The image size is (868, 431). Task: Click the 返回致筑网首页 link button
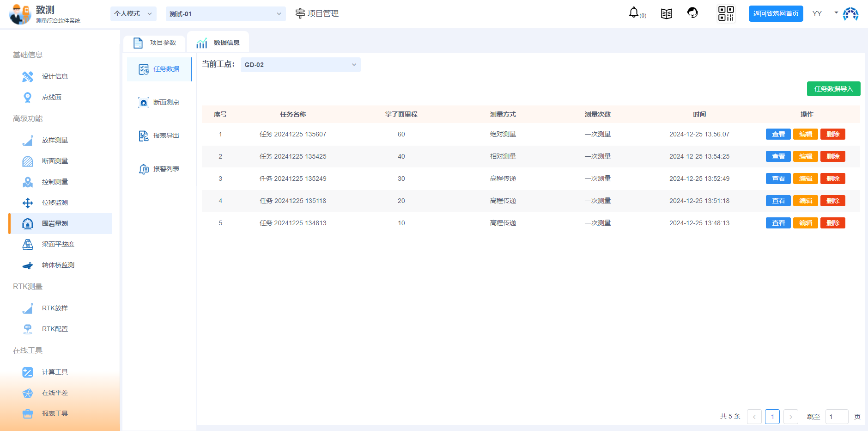coord(776,14)
